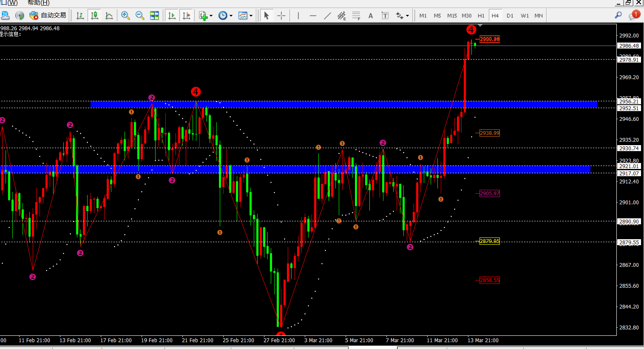Click the add indicators icon
The image size is (644, 349).
[x=203, y=16]
